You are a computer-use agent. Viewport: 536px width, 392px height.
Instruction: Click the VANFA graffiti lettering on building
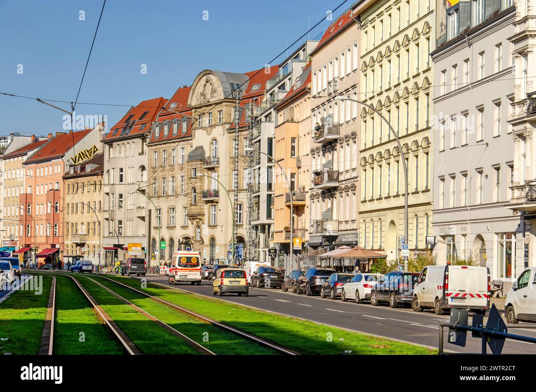(x=84, y=155)
